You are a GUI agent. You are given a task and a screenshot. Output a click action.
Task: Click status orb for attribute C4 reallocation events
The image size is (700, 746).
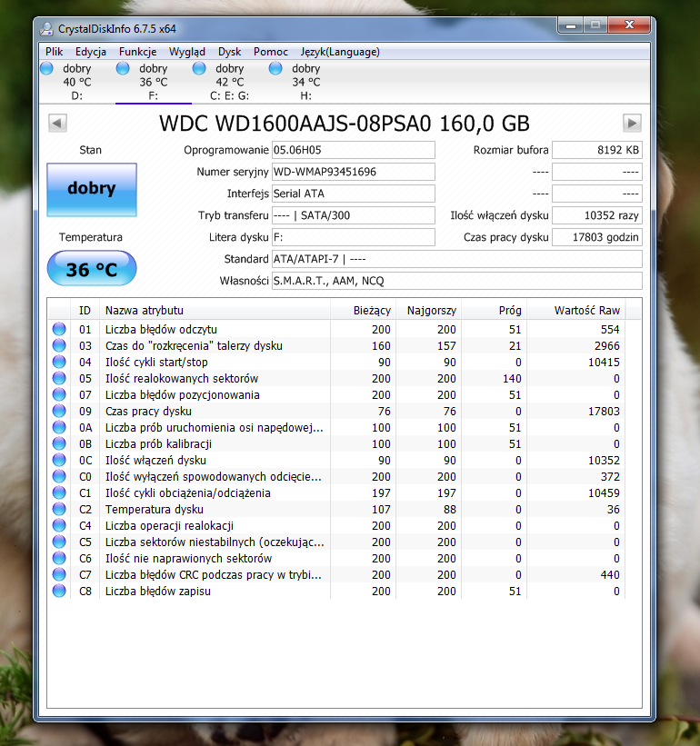pyautogui.click(x=59, y=526)
